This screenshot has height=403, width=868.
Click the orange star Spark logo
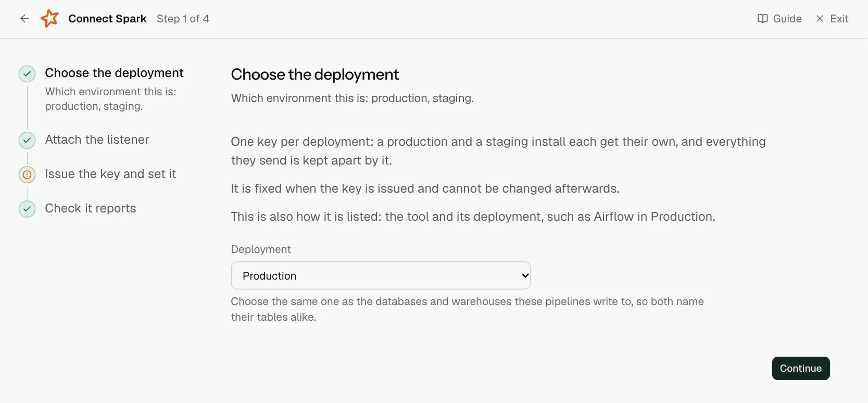click(x=50, y=19)
